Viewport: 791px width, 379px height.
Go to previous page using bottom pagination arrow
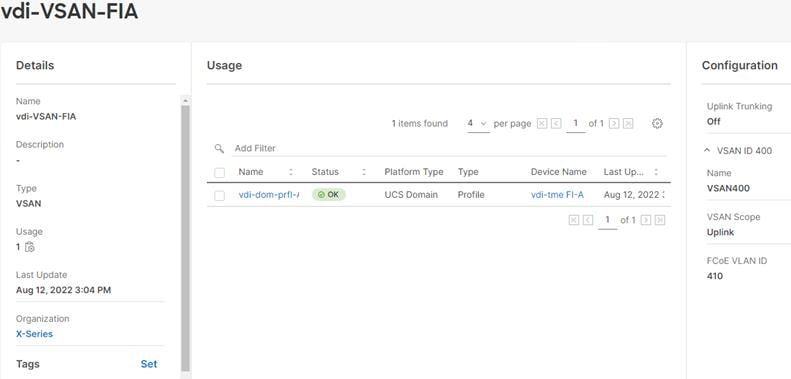tap(588, 220)
